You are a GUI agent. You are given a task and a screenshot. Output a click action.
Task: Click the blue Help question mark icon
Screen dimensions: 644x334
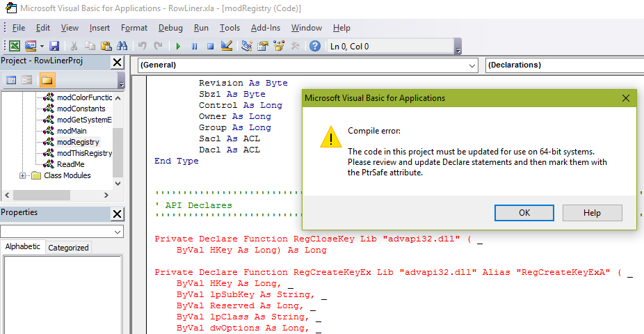[315, 46]
